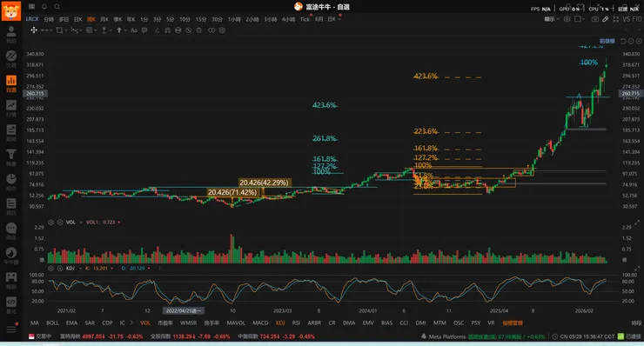Open the chart screenshot camera tool
This screenshot has height=346, width=644.
pyautogui.click(x=594, y=19)
